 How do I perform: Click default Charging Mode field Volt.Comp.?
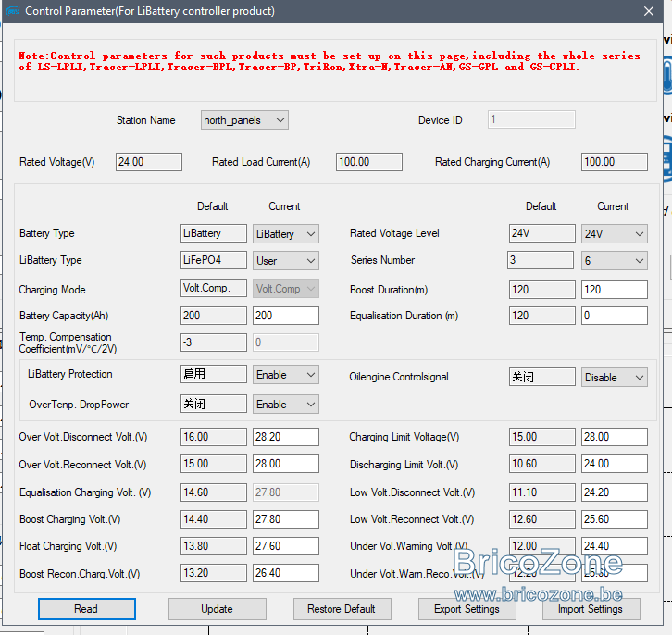(214, 288)
